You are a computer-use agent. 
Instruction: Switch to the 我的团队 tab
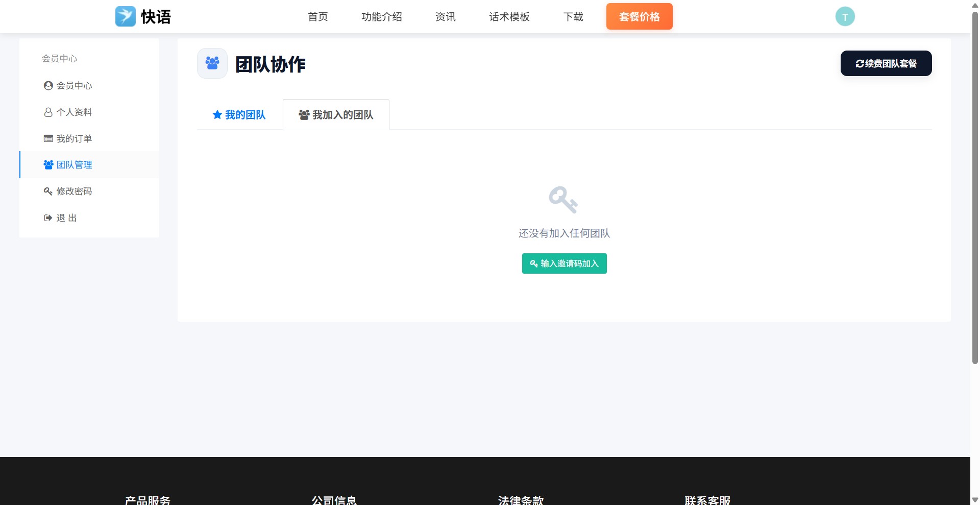pyautogui.click(x=238, y=114)
